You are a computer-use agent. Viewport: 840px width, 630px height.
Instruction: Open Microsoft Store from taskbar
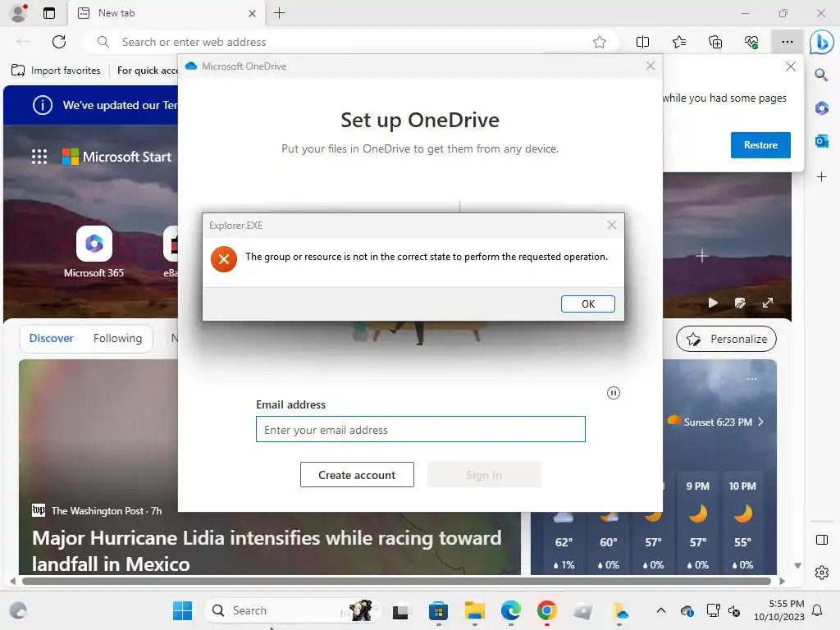tap(438, 610)
